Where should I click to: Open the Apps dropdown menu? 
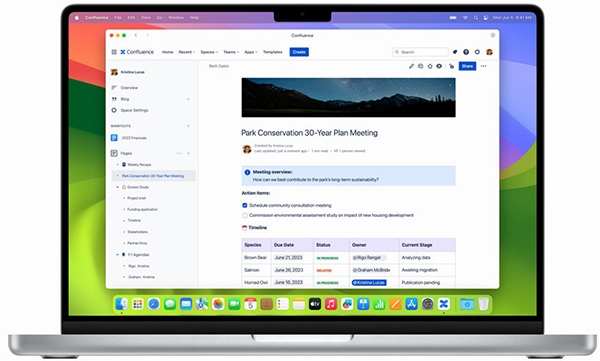251,52
